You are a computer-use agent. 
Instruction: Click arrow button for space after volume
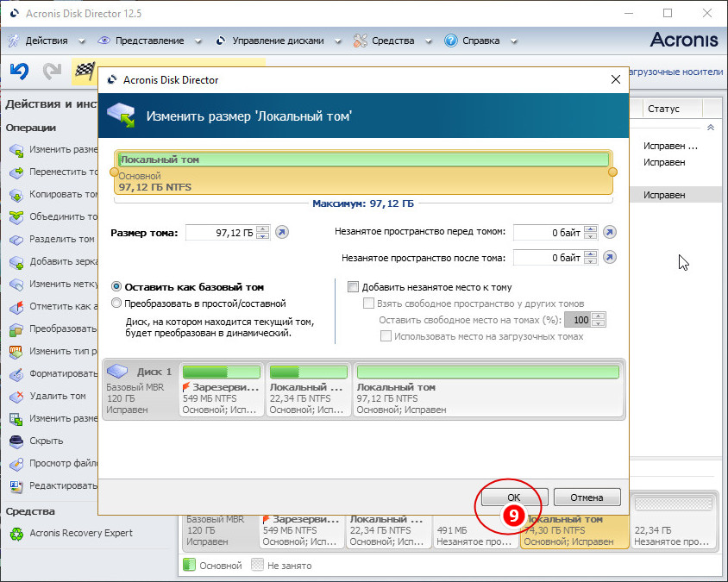tap(610, 257)
